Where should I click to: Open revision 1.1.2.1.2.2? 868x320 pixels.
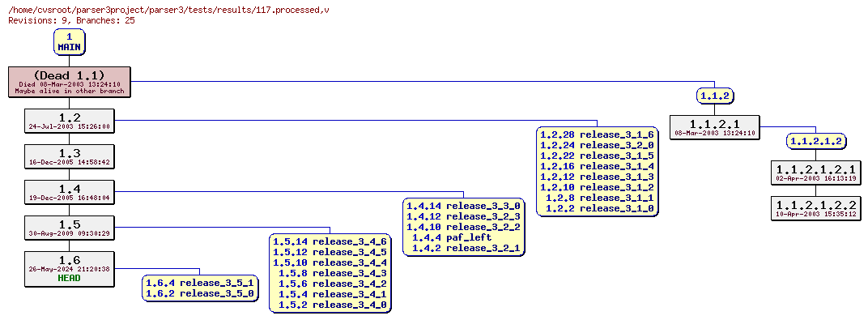pos(816,208)
